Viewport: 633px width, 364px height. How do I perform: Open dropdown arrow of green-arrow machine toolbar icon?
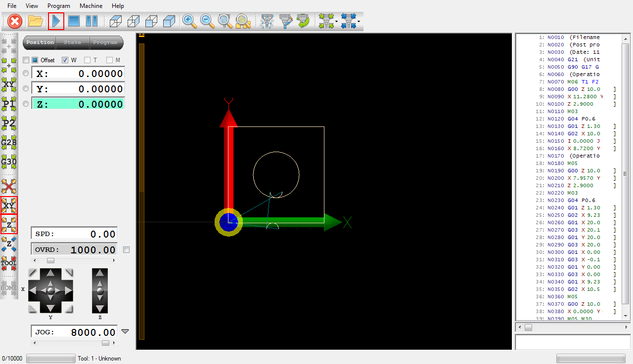click(337, 22)
